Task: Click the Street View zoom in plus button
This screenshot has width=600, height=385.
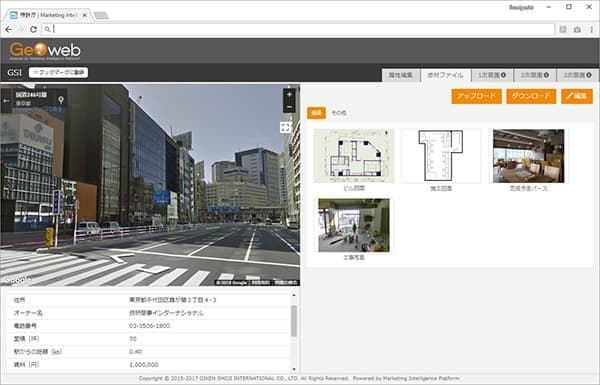Action: (289, 95)
